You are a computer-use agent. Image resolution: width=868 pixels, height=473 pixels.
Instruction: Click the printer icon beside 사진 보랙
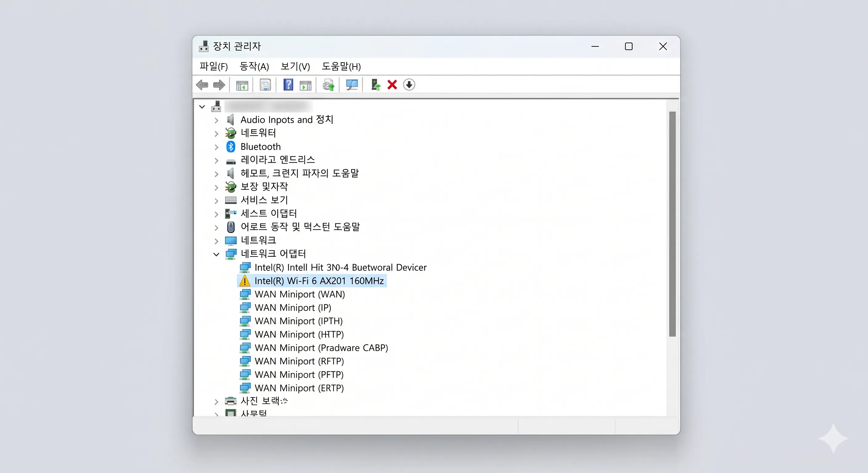(x=231, y=401)
